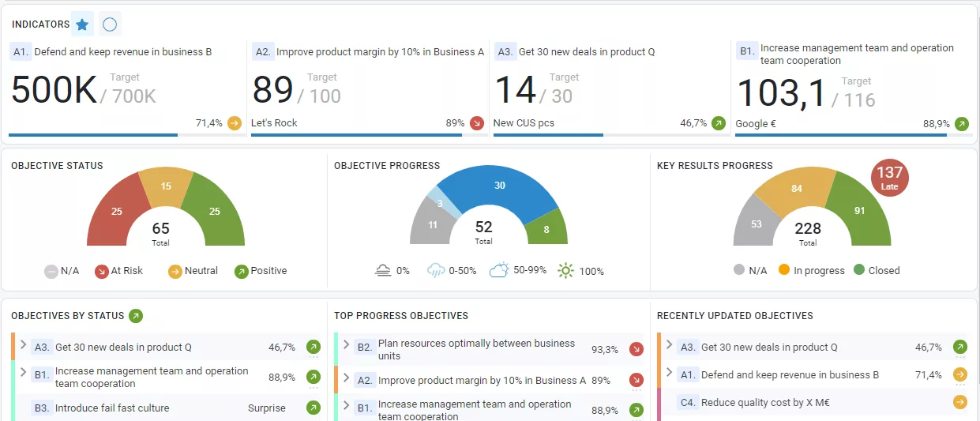Viewport: 980px width, 421px height.
Task: Open the B1 indicator card title
Action: (x=856, y=54)
